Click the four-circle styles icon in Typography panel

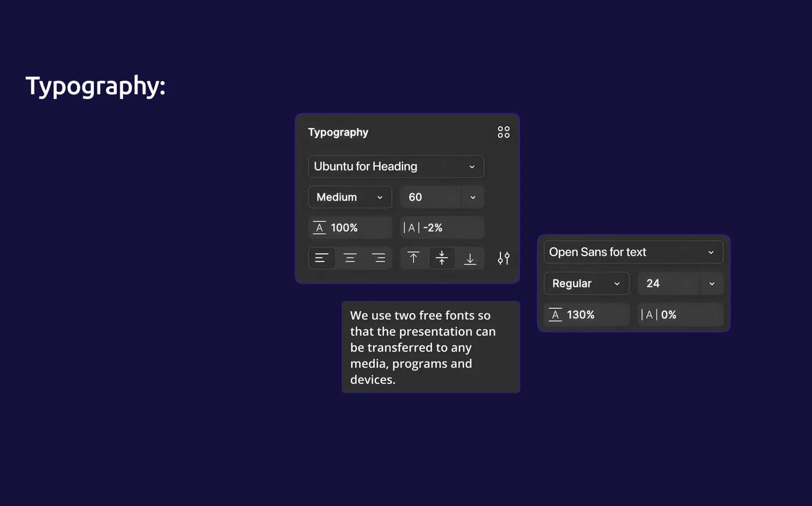[x=503, y=132]
